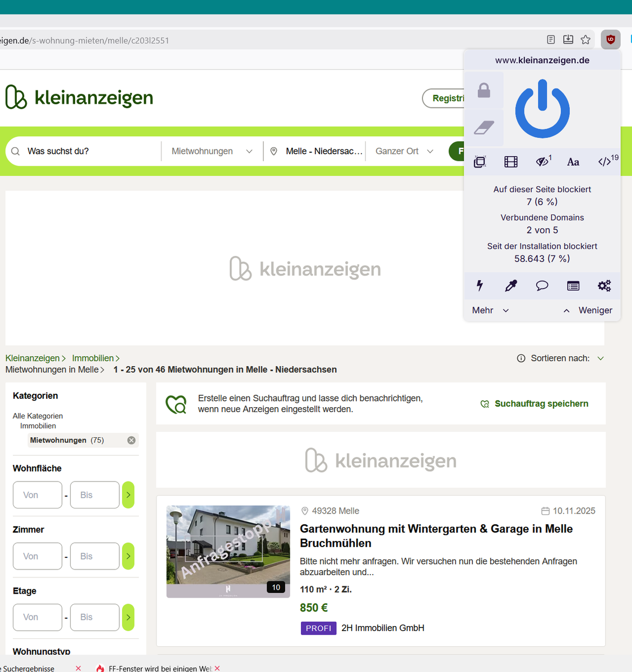Collapse uBlock panel with Weniger
Image resolution: width=632 pixels, height=672 pixels.
click(588, 310)
